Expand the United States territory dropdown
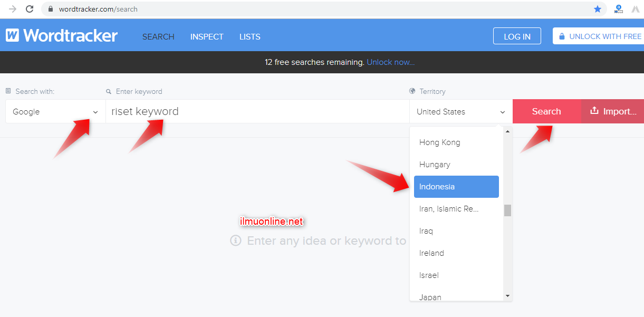This screenshot has width=644, height=317. (x=460, y=112)
